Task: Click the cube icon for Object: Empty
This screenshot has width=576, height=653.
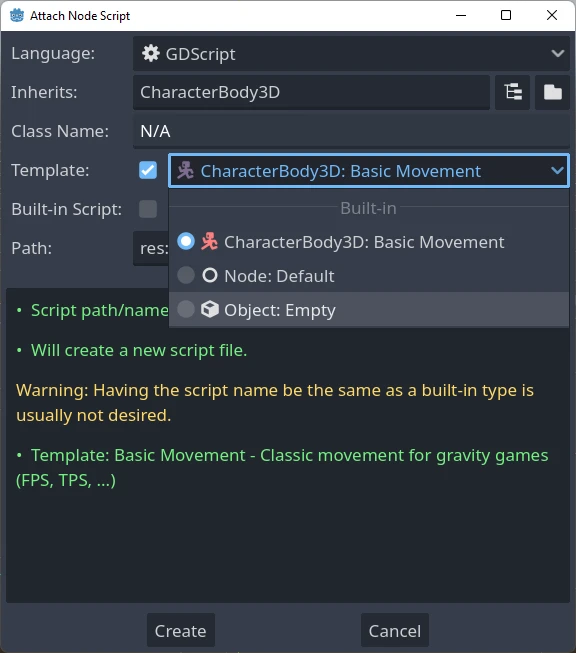Action: [209, 309]
